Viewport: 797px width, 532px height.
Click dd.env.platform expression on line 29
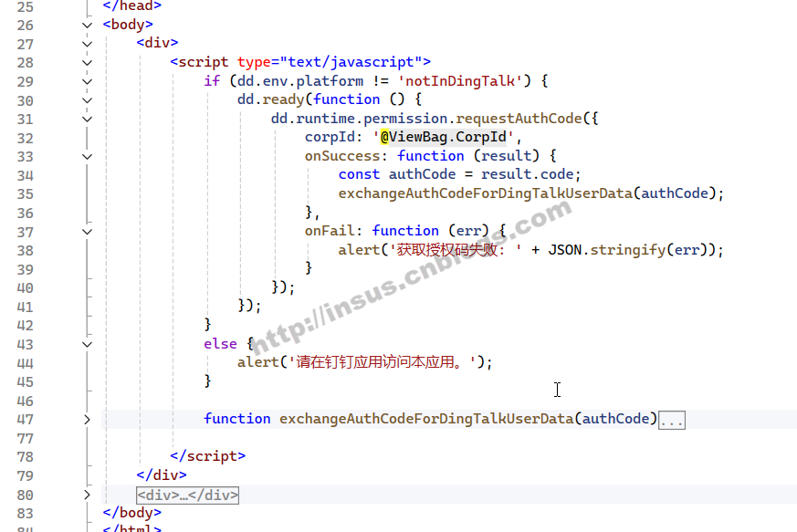tap(299, 81)
